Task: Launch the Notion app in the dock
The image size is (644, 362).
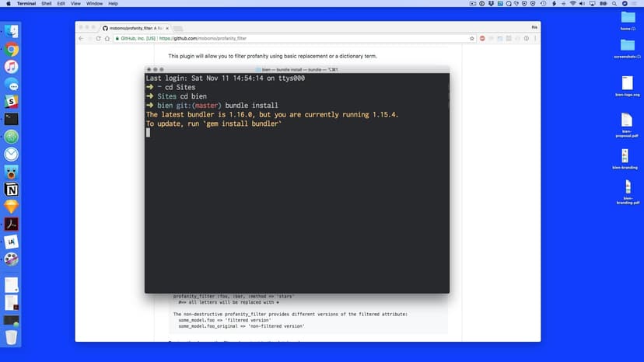Action: point(12,189)
